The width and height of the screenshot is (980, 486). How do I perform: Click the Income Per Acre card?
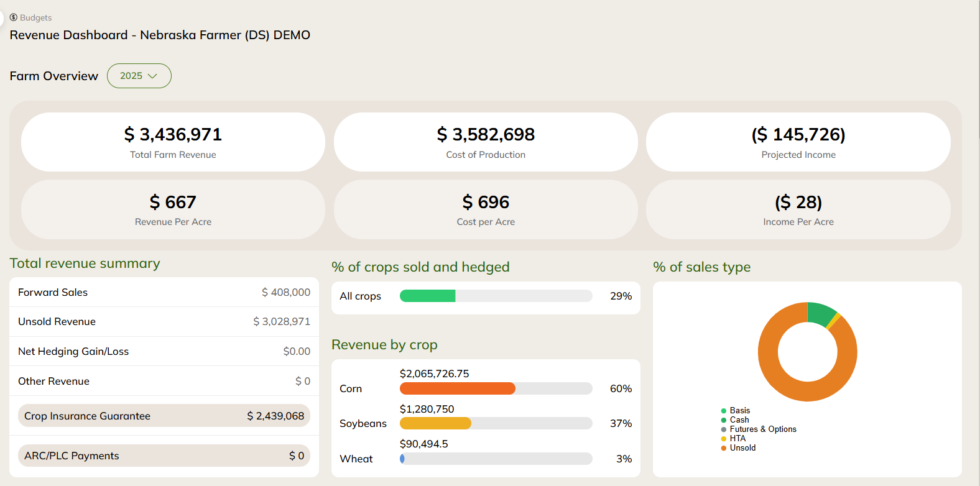(798, 209)
